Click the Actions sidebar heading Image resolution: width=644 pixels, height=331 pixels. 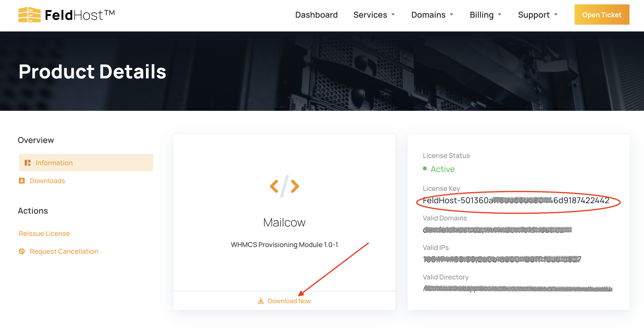[33, 211]
